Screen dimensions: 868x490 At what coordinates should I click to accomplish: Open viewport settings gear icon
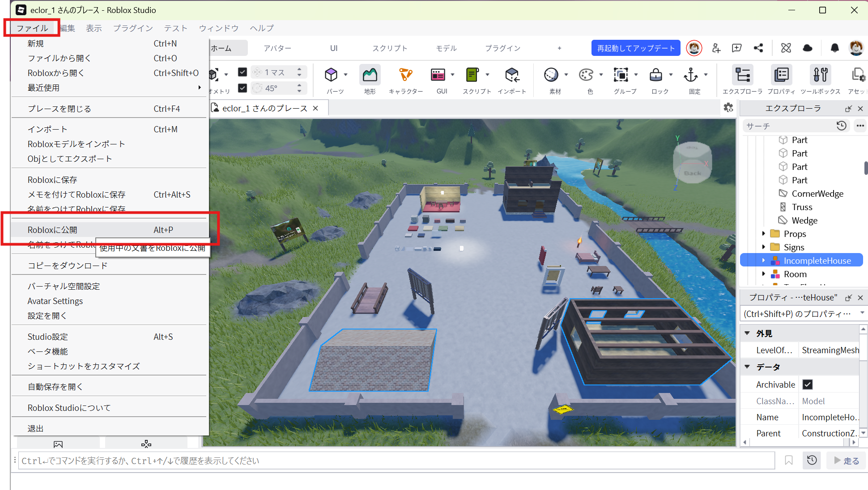point(728,108)
